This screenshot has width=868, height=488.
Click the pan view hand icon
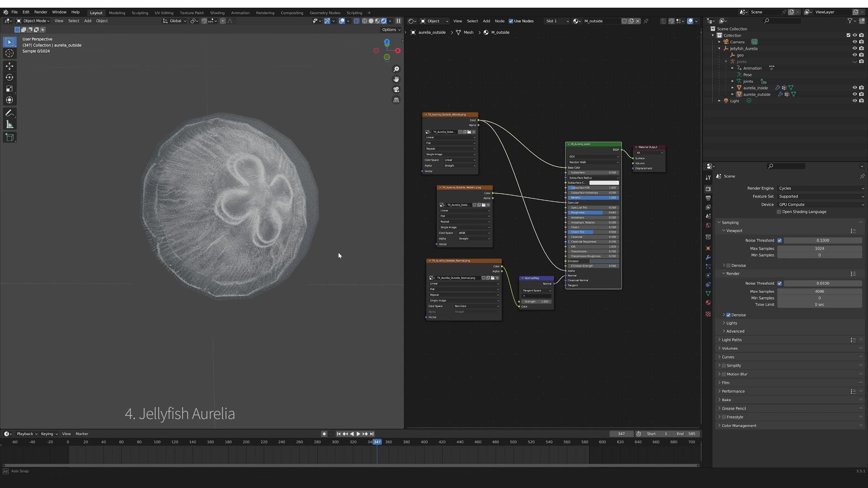tap(396, 79)
